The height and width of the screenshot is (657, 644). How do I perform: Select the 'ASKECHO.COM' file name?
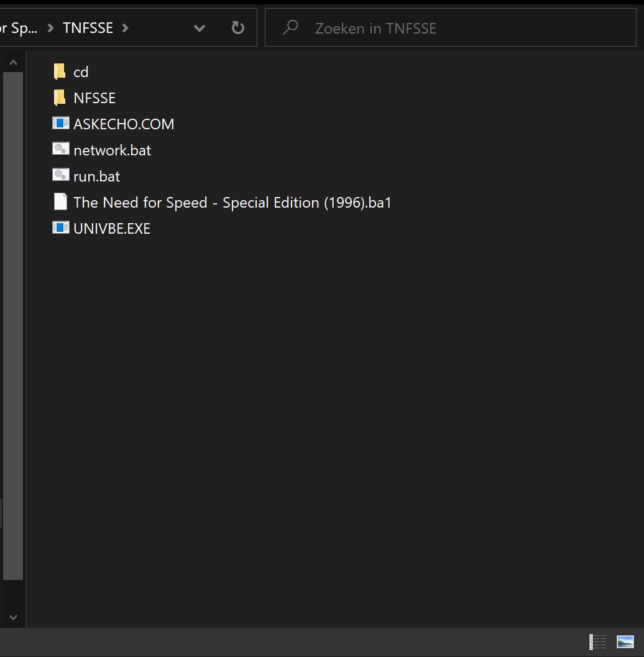124,124
